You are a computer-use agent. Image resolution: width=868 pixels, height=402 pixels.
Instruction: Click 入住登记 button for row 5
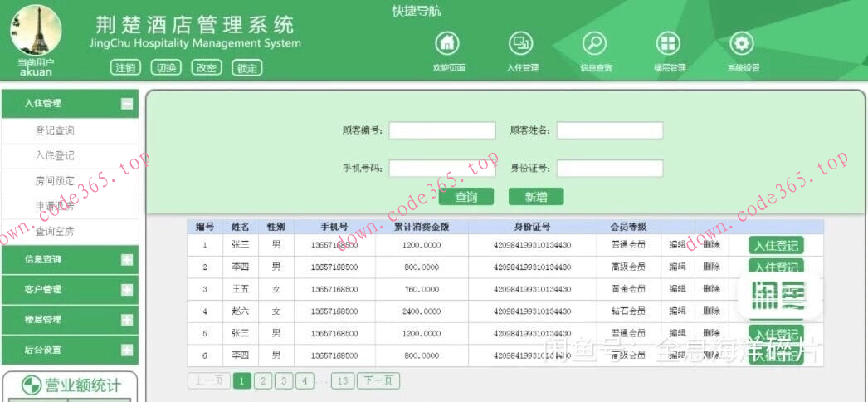point(776,334)
